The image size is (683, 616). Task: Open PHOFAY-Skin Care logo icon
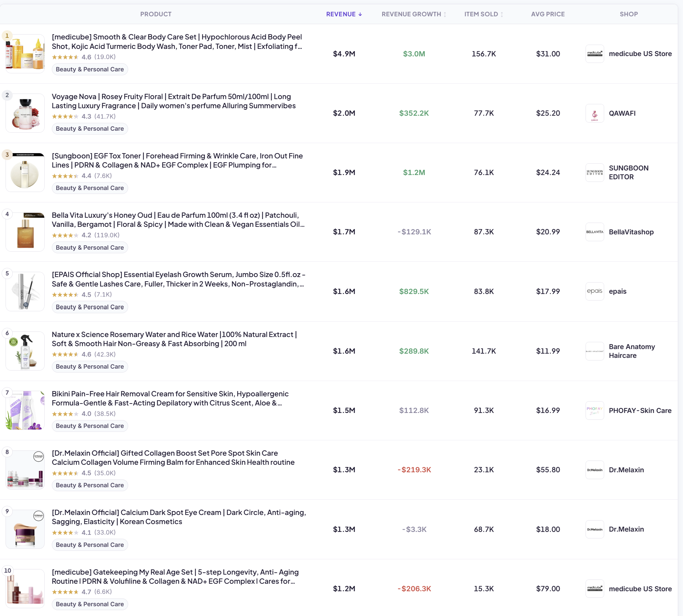tap(595, 410)
